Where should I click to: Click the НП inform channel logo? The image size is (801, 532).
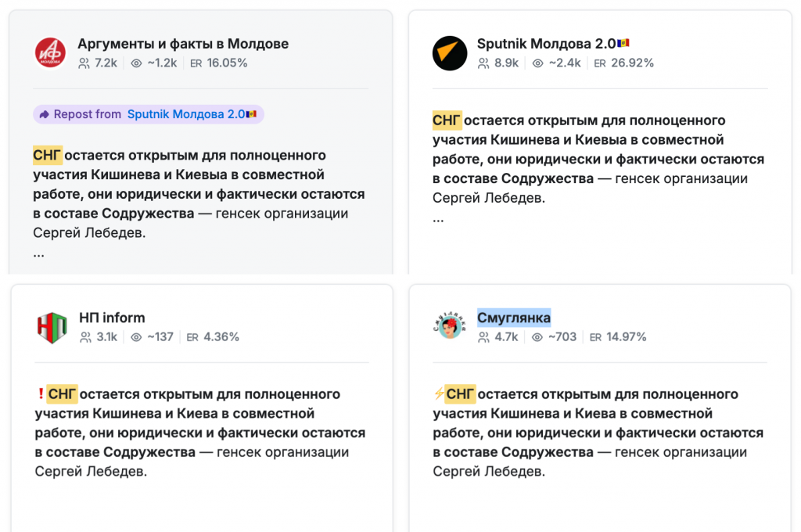[52, 327]
